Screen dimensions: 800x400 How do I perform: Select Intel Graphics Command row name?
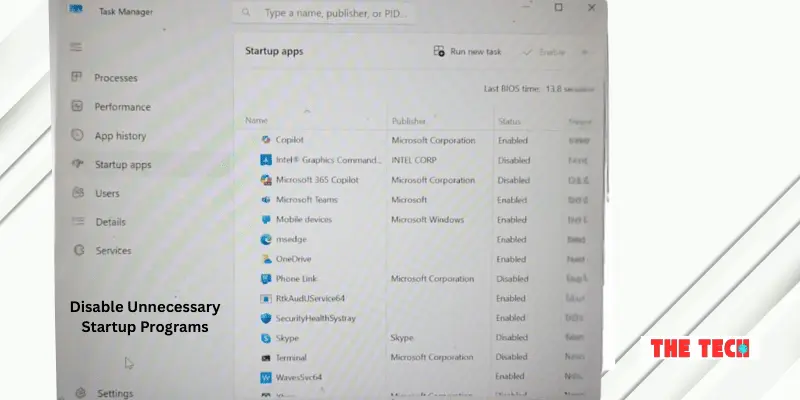pyautogui.click(x=329, y=160)
